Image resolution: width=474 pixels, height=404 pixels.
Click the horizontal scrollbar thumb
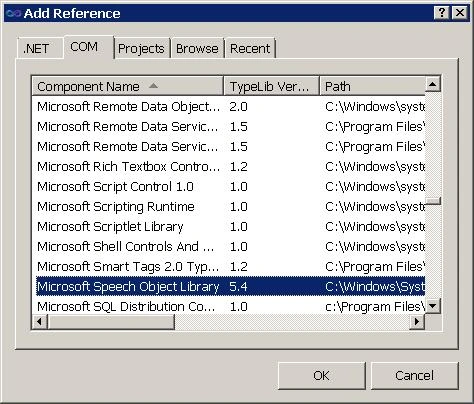pyautogui.click(x=111, y=322)
